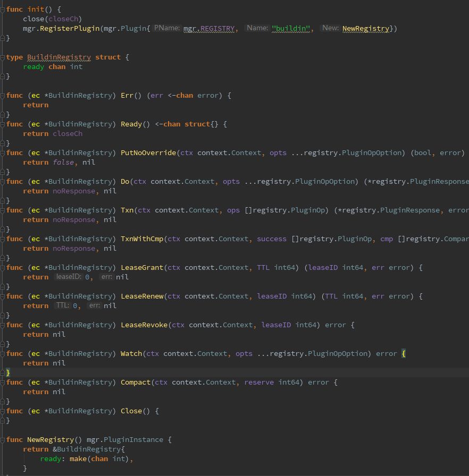Click the Watch method name

pos(131,354)
